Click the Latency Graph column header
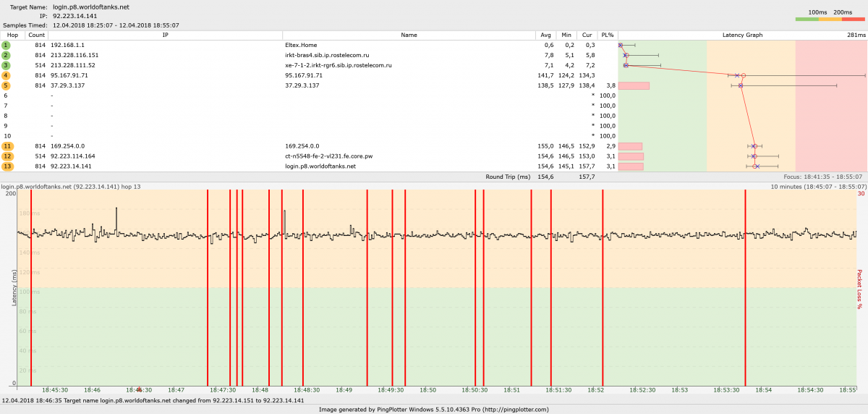868x414 pixels. pos(742,35)
